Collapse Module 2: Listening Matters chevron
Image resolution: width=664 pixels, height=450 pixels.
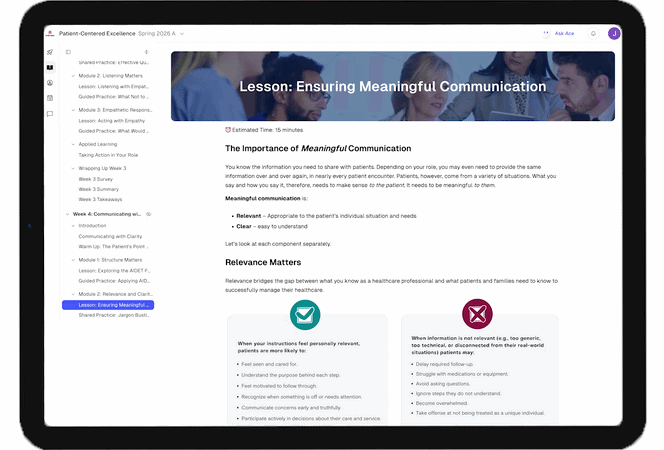pyautogui.click(x=73, y=76)
